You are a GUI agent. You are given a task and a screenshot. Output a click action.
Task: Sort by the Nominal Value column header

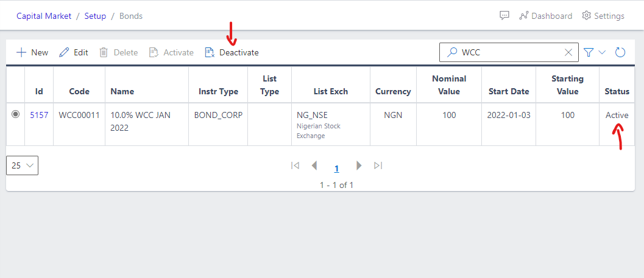click(x=449, y=85)
